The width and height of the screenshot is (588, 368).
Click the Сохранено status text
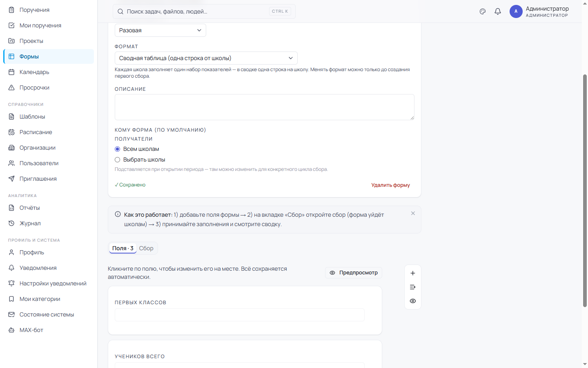130,185
